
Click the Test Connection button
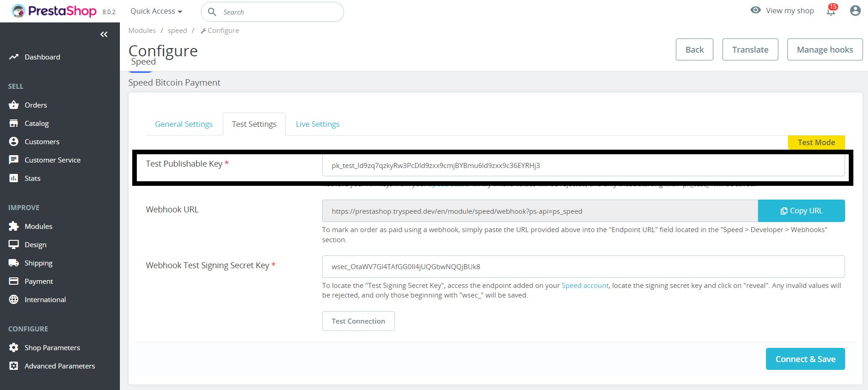[358, 321]
